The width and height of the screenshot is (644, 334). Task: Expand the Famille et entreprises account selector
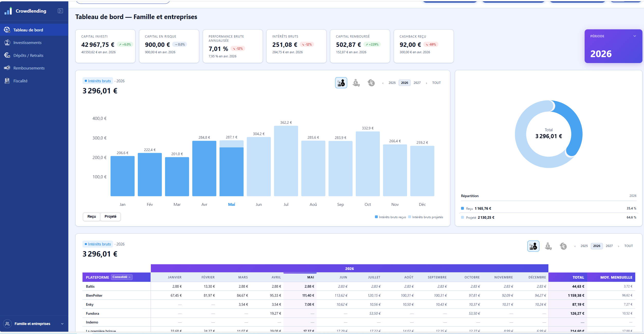click(34, 324)
